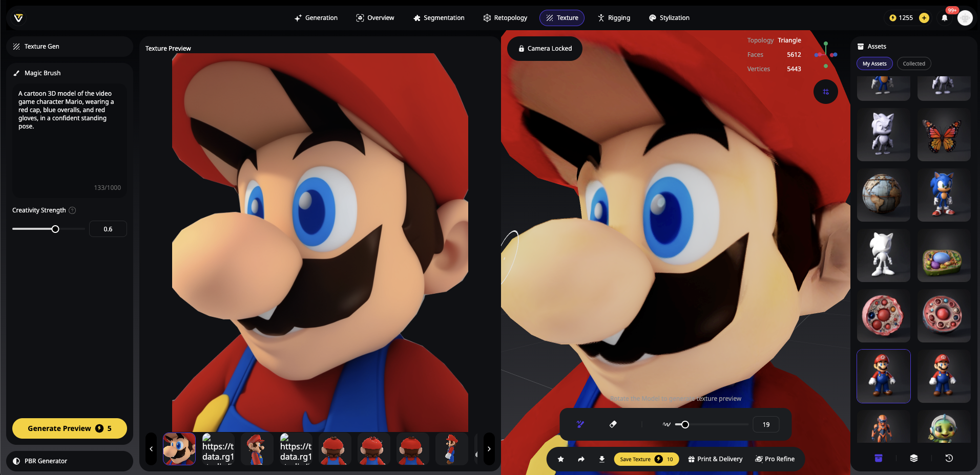980x475 pixels.
Task: Open the Creativity Strength help icon
Action: pos(72,210)
